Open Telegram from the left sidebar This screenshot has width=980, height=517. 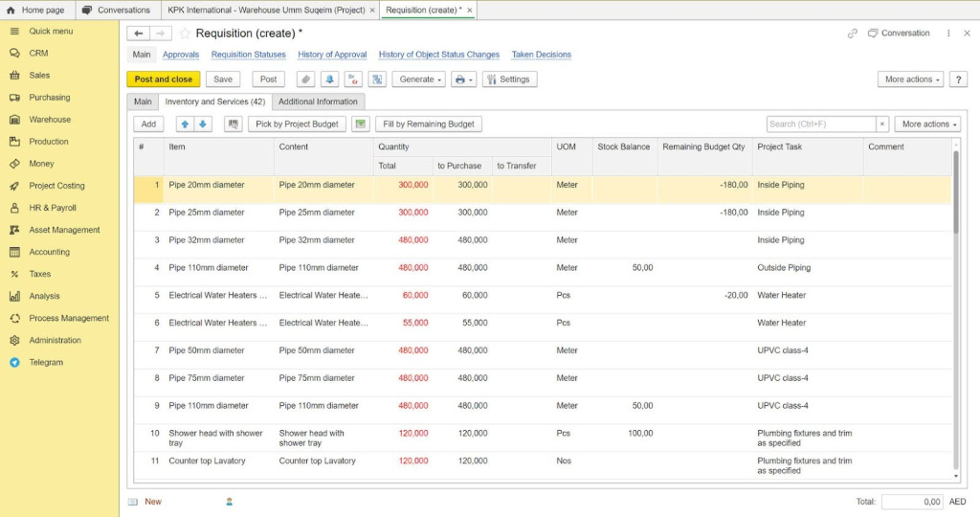[46, 363]
